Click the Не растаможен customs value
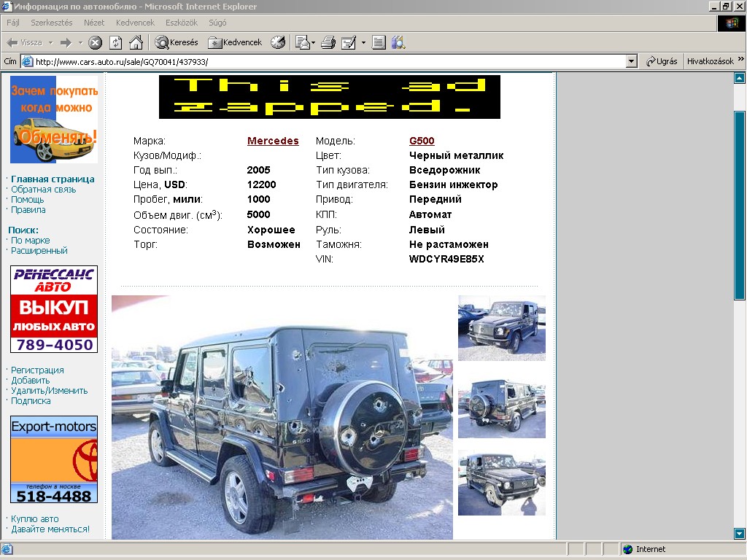Screen dimensions: 747x560 point(449,245)
